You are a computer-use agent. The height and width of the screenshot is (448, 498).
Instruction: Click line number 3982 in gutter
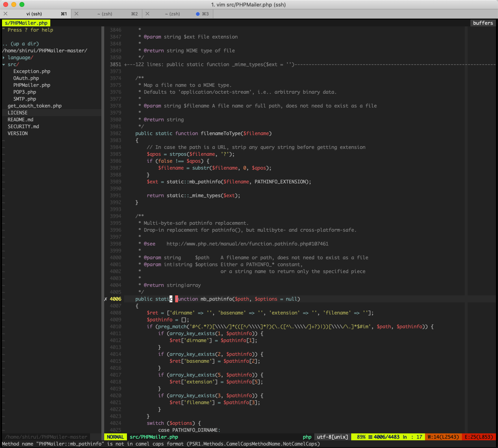tap(115, 134)
